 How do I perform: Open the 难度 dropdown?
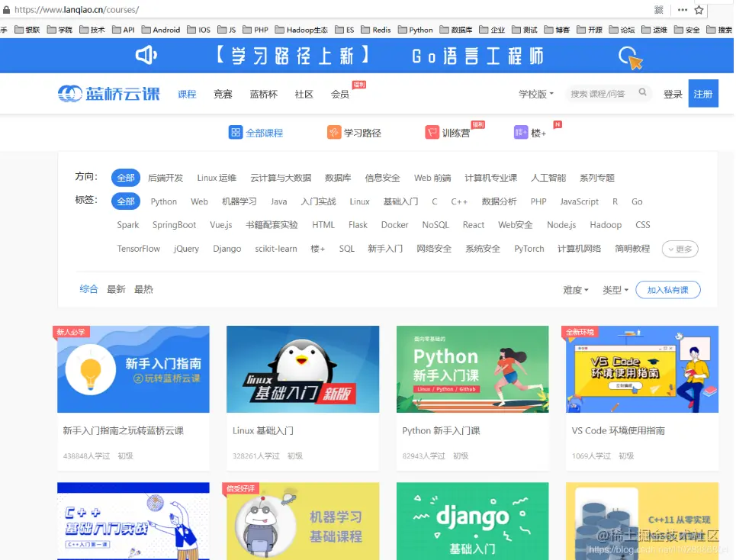click(x=576, y=290)
